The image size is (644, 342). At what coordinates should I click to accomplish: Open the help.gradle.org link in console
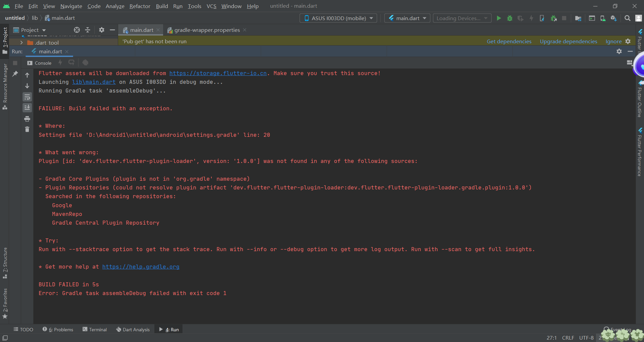(x=141, y=267)
